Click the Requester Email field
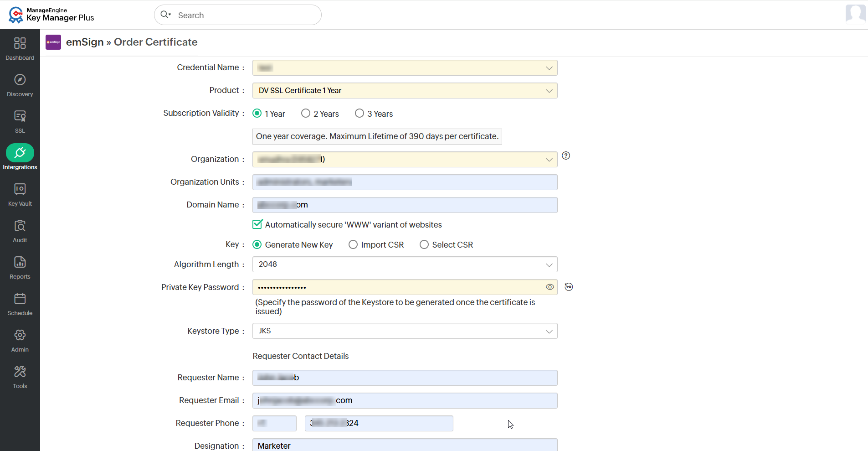Viewport: 868px width, 451px height. [x=405, y=401]
